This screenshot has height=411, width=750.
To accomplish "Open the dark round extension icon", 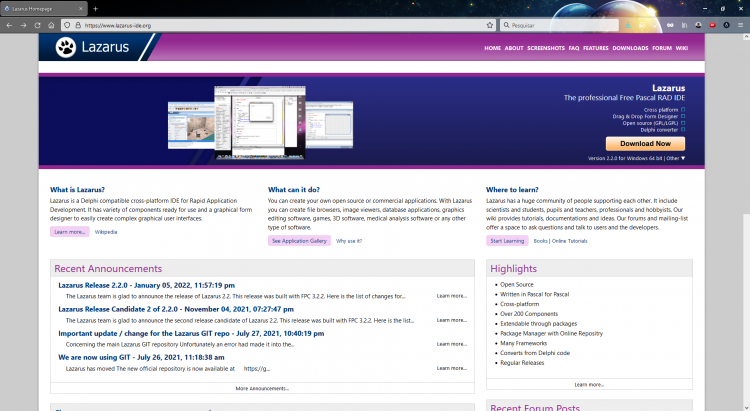I will pos(726,25).
